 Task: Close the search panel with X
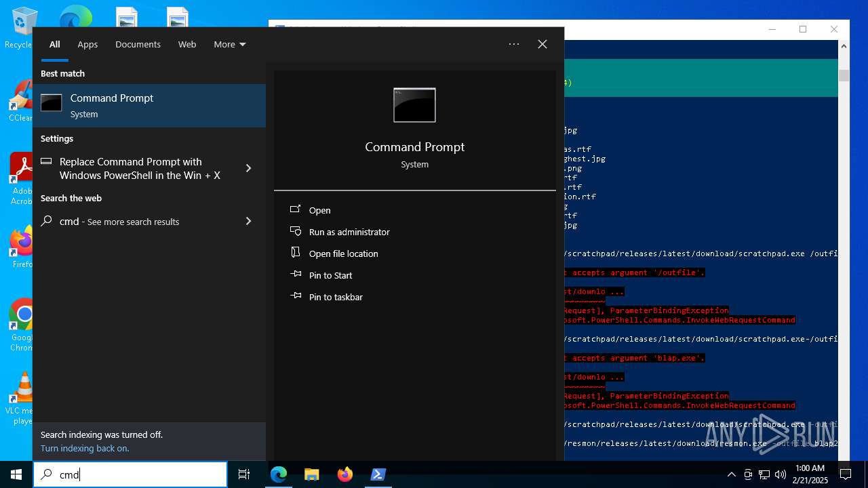542,44
